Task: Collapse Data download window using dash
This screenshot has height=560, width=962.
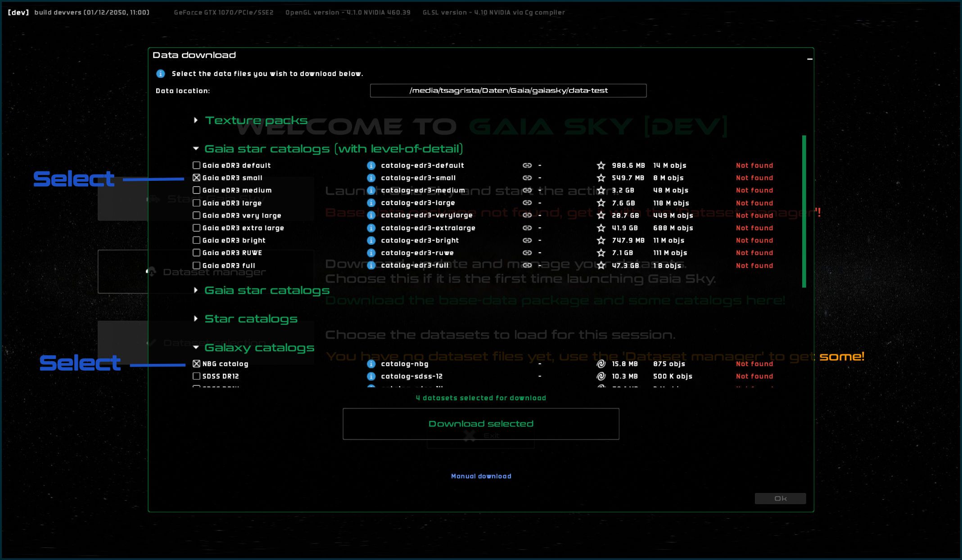Action: pos(809,59)
